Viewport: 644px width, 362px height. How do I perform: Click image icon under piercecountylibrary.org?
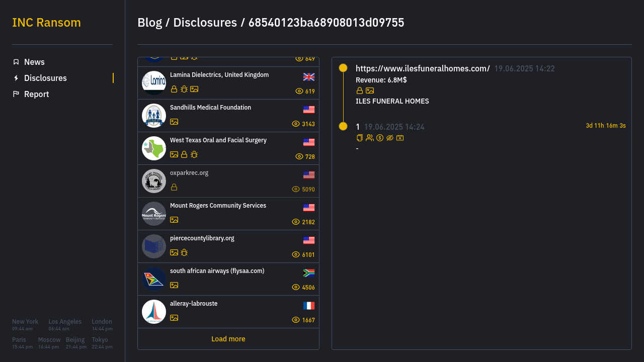[x=174, y=252]
